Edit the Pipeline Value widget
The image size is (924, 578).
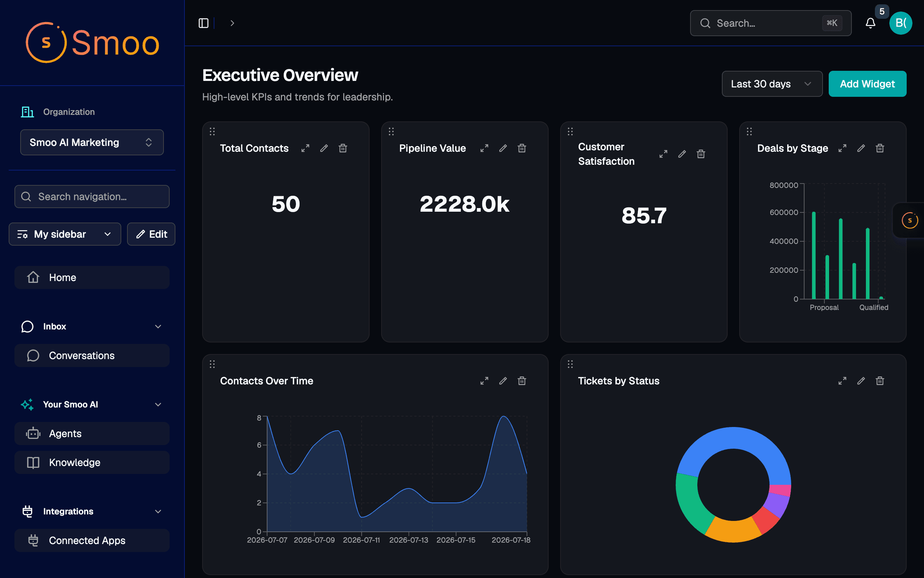point(503,148)
